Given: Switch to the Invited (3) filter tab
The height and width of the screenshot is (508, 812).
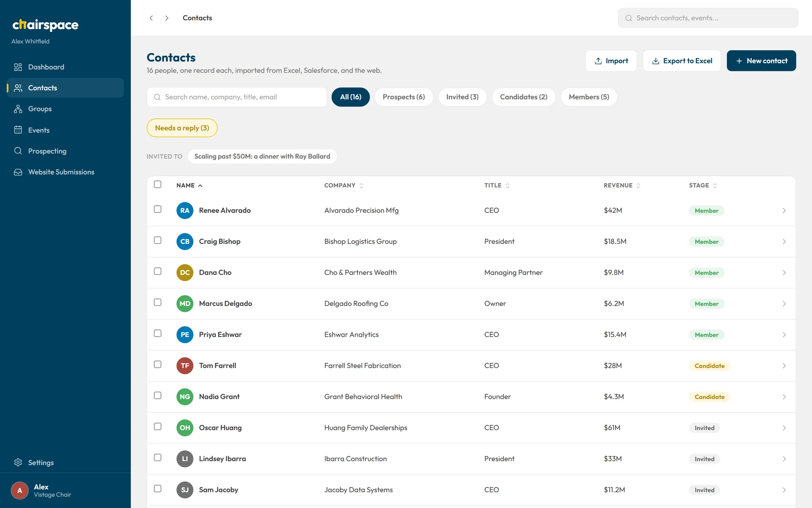Looking at the screenshot, I should coord(462,97).
